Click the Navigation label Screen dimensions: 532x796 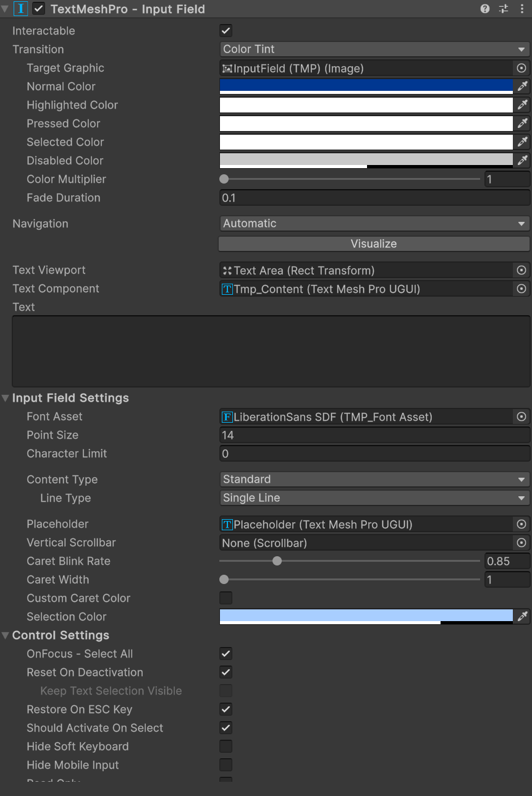click(40, 224)
